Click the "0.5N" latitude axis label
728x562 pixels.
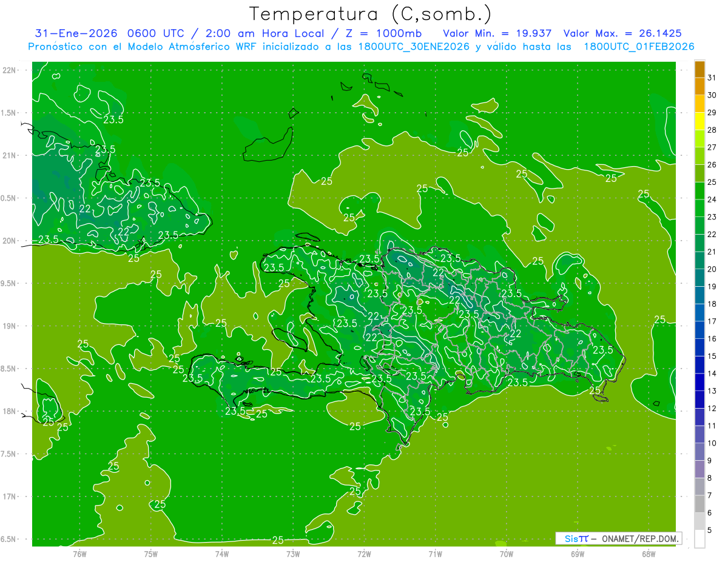pos(8,198)
